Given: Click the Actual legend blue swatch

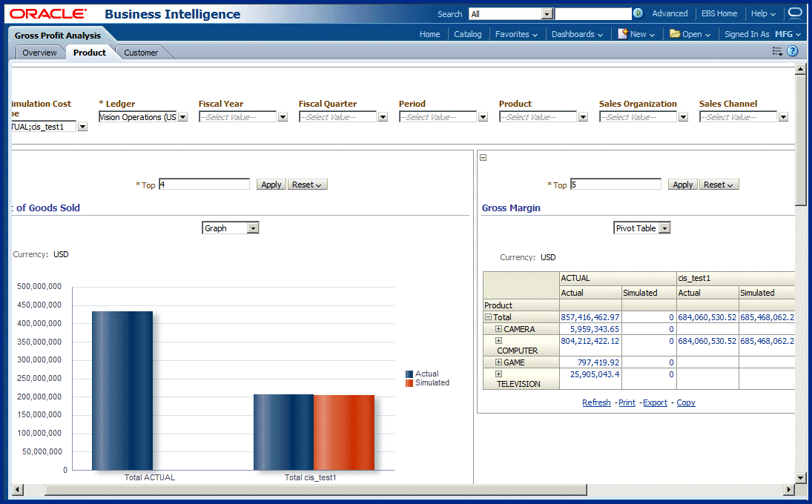Looking at the screenshot, I should tap(409, 374).
